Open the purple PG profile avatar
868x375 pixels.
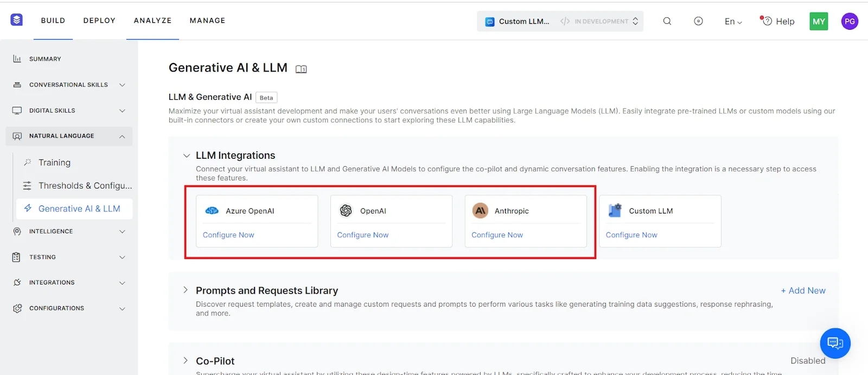(x=850, y=21)
